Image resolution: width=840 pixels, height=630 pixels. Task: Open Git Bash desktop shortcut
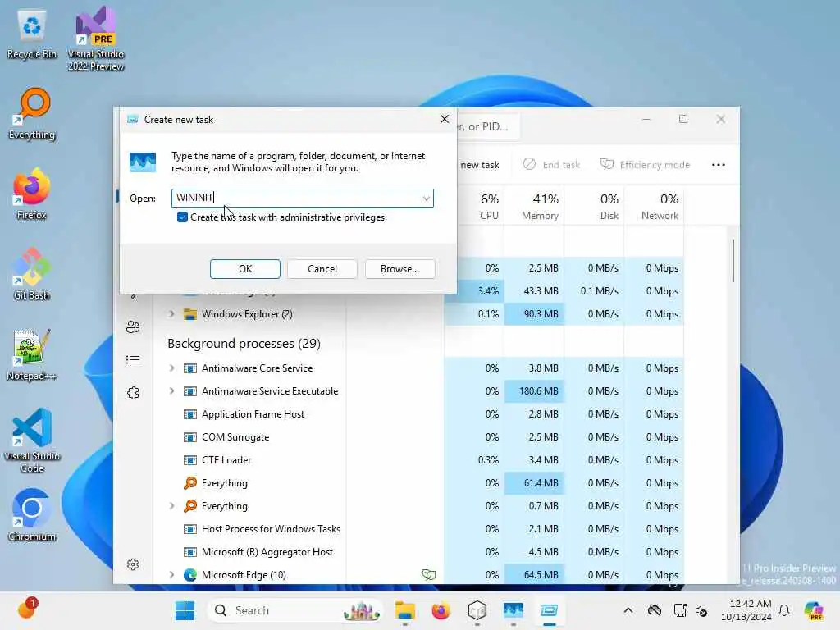coord(32,274)
